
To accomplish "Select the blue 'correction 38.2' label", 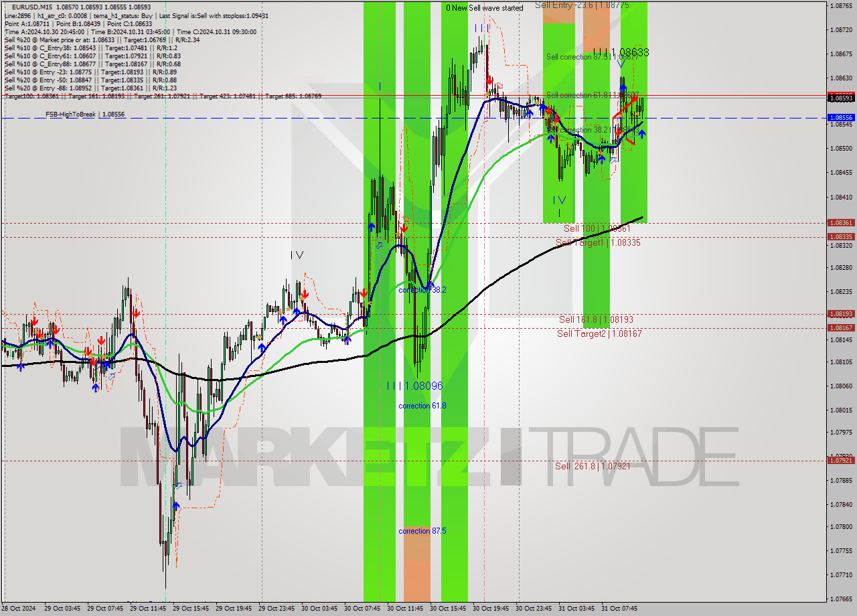I will (422, 290).
